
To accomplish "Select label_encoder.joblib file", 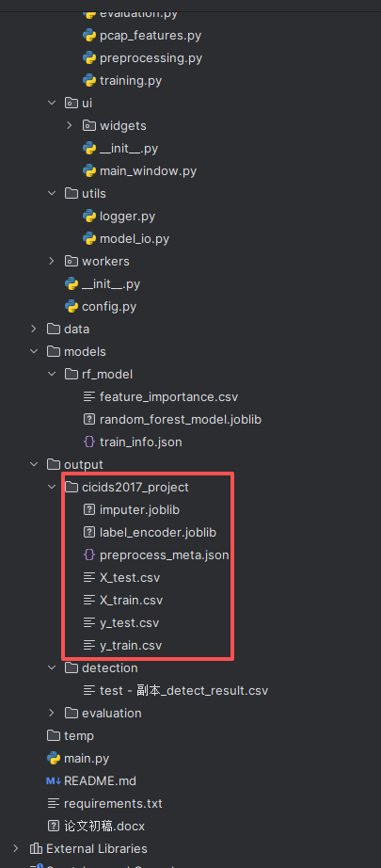I will point(158,533).
